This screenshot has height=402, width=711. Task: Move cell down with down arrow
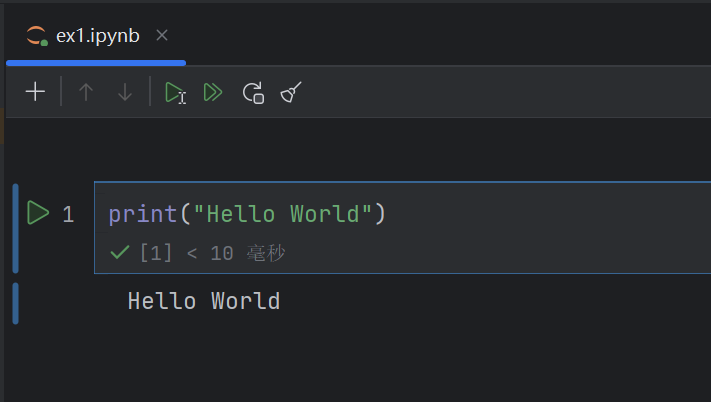pos(125,93)
